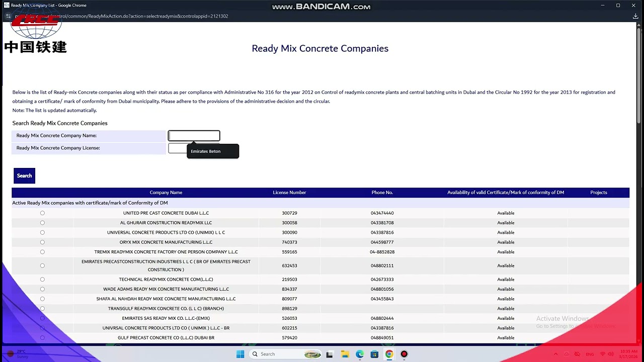
Task: Click the Projects column header
Action: [599, 193]
